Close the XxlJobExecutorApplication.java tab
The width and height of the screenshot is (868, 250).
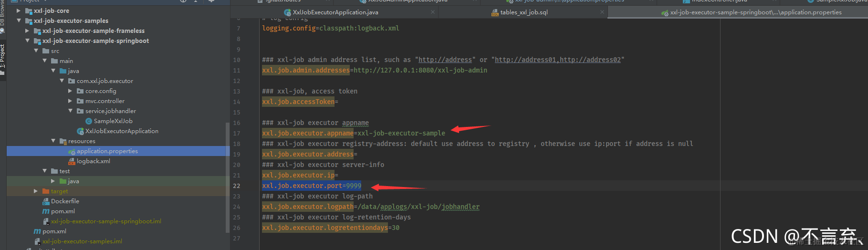[432, 12]
